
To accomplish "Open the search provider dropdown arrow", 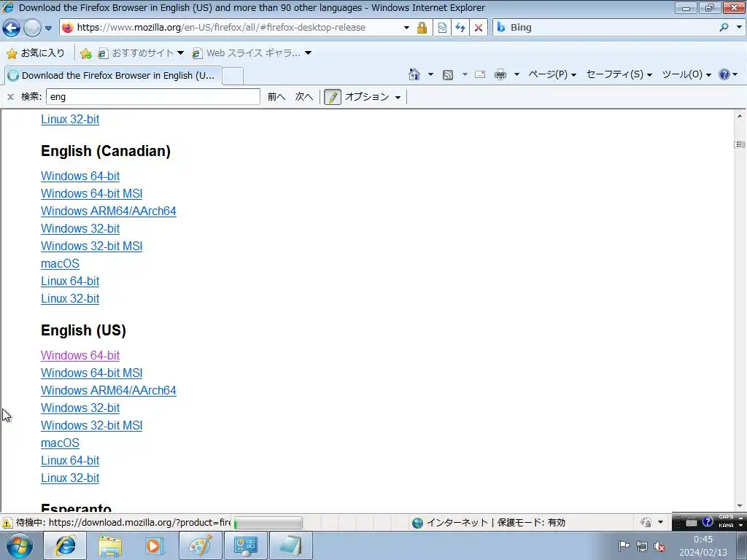I will click(739, 28).
